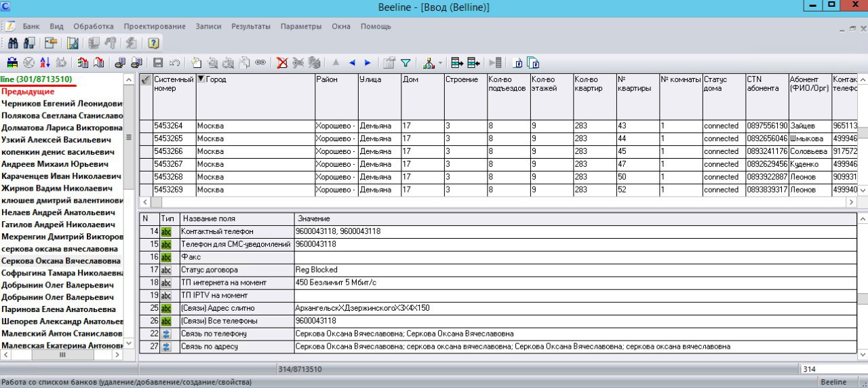Open the Проектирование menu
Image resolution: width=868 pixels, height=388 pixels.
coord(155,26)
